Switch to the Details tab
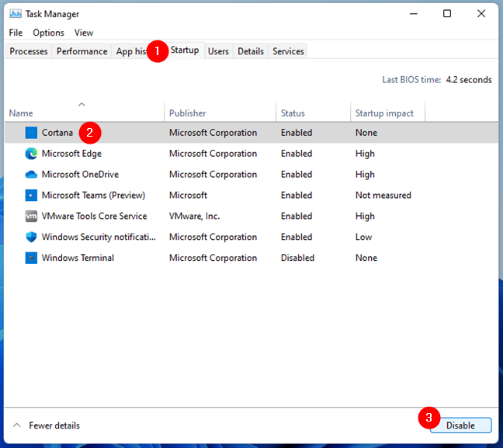This screenshot has height=448, width=503. coord(251,51)
